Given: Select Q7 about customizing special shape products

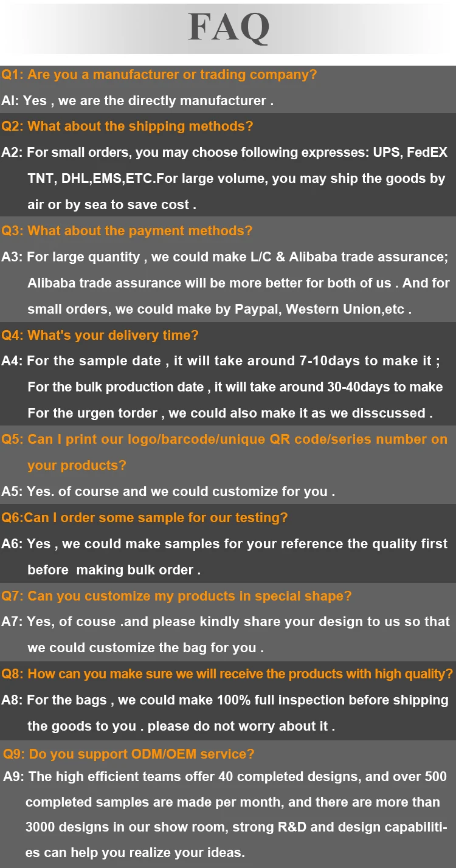Looking at the screenshot, I should [176, 596].
